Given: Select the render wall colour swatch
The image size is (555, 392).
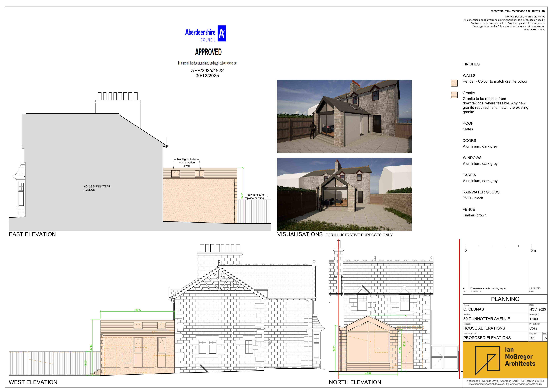Looking at the screenshot, I should (x=454, y=83).
